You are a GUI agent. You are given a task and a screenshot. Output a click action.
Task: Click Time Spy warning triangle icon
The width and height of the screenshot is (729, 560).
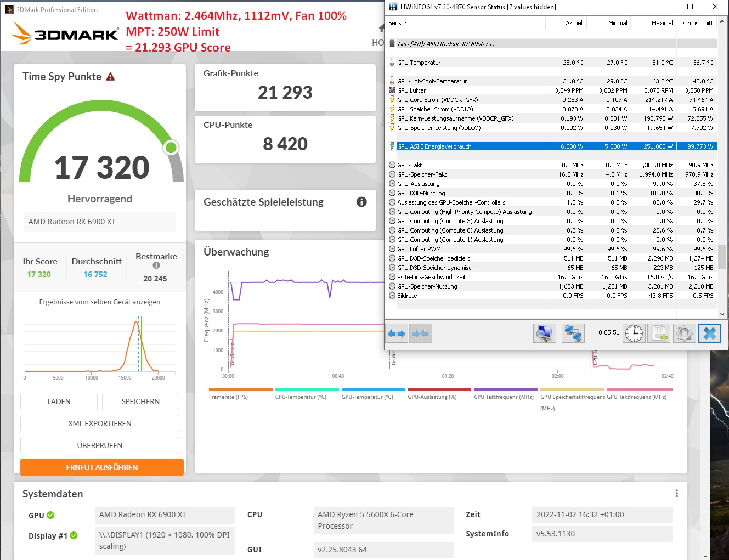pyautogui.click(x=110, y=77)
